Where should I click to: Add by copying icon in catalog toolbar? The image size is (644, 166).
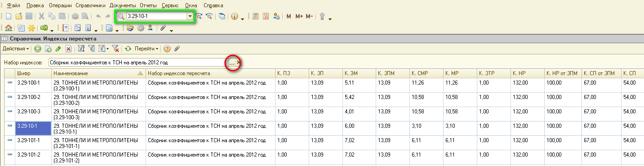[x=48, y=49]
